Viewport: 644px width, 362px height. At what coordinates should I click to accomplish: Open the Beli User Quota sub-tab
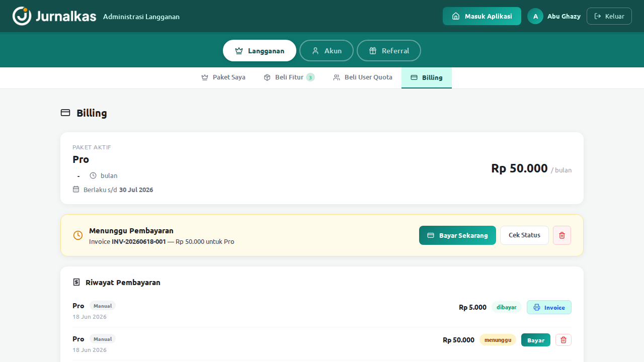pos(363,77)
